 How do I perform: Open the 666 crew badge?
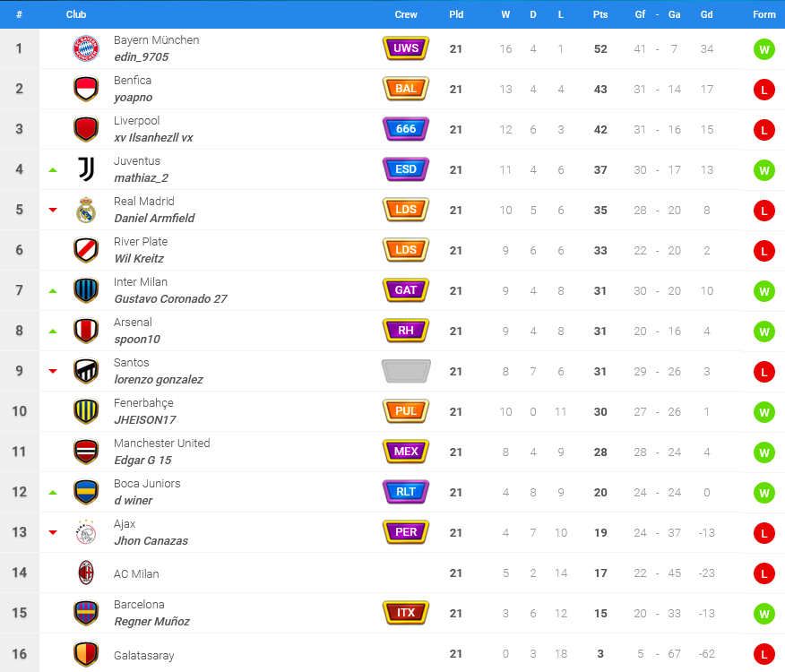click(x=406, y=129)
